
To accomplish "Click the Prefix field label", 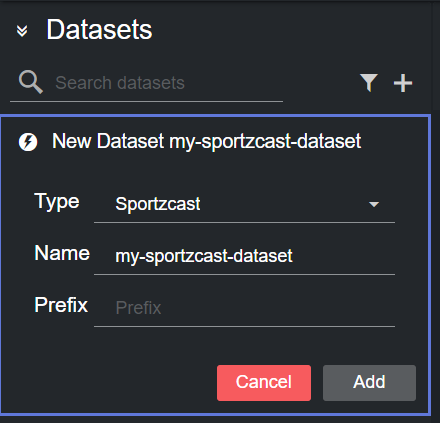I will (x=61, y=305).
